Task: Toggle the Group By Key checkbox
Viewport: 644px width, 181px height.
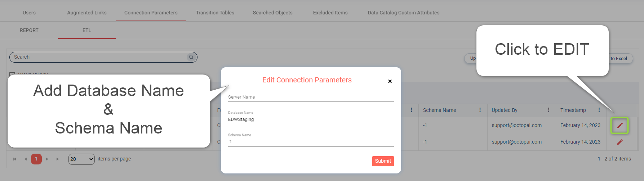Action: [x=12, y=74]
